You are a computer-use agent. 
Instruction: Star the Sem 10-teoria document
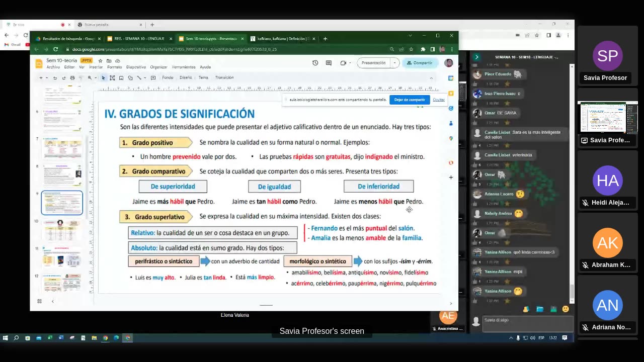pos(101,60)
